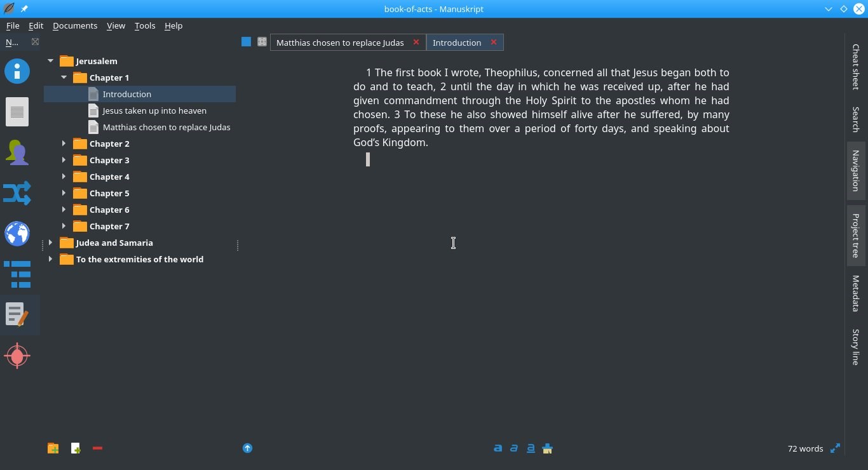Toggle the Search side panel
The image size is (868, 470).
856,119
